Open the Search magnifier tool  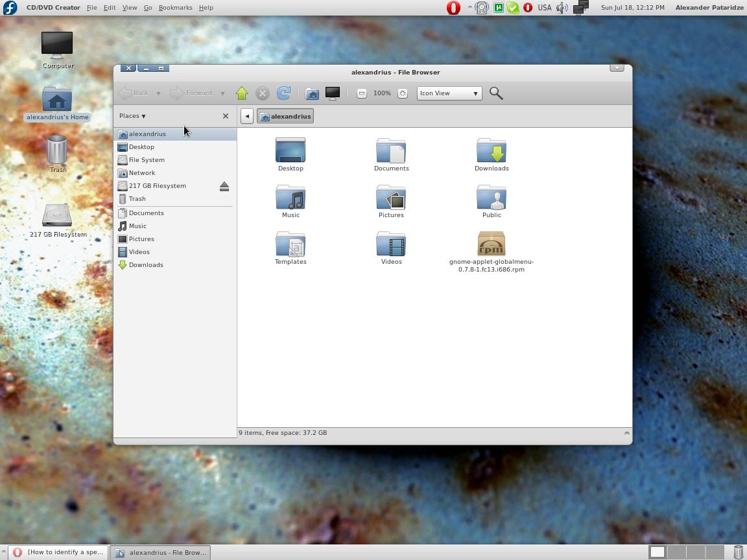[496, 93]
